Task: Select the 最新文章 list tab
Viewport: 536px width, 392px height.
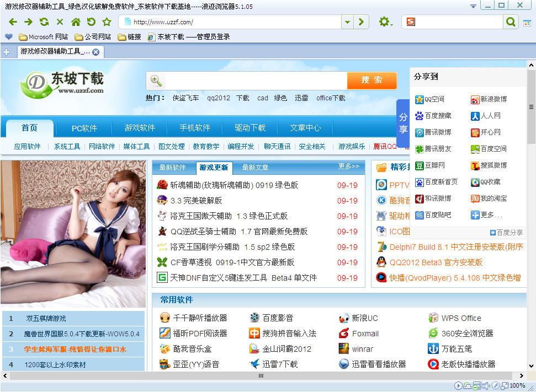Action: (255, 167)
